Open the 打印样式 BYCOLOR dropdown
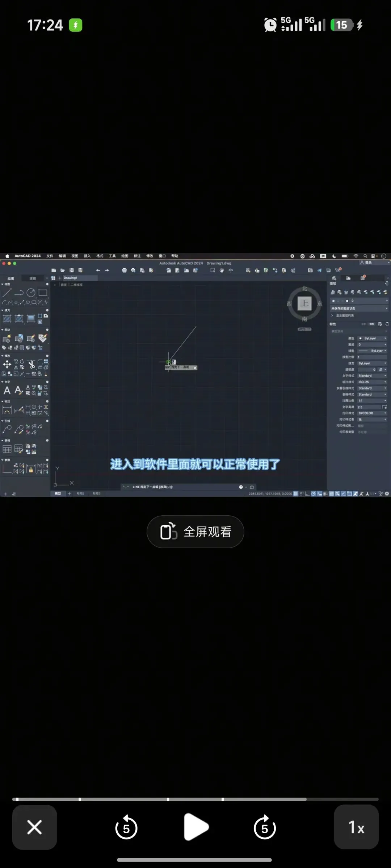Image resolution: width=391 pixels, height=868 pixels. (x=372, y=413)
